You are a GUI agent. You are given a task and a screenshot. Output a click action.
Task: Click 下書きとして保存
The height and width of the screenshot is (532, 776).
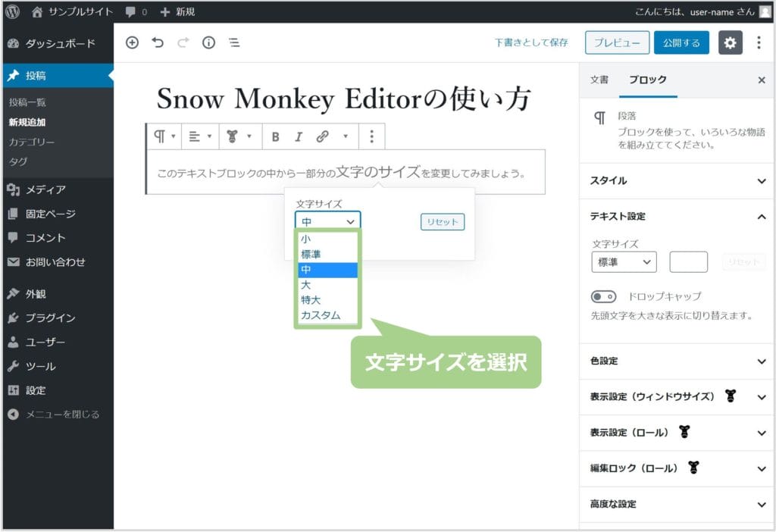[531, 42]
